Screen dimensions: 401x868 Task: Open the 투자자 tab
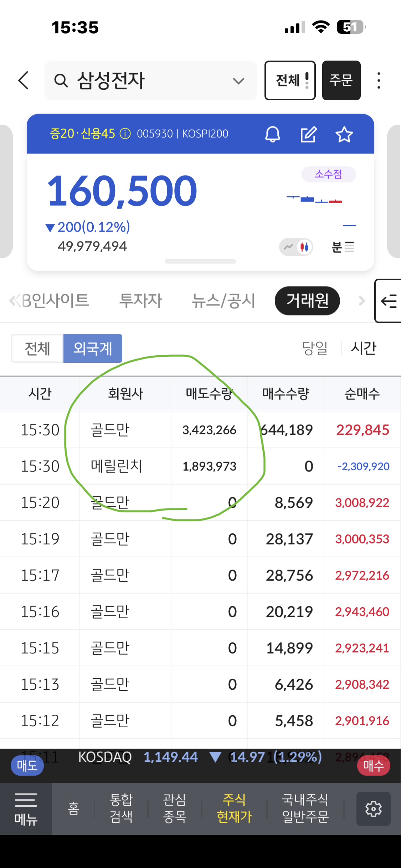pos(140,300)
